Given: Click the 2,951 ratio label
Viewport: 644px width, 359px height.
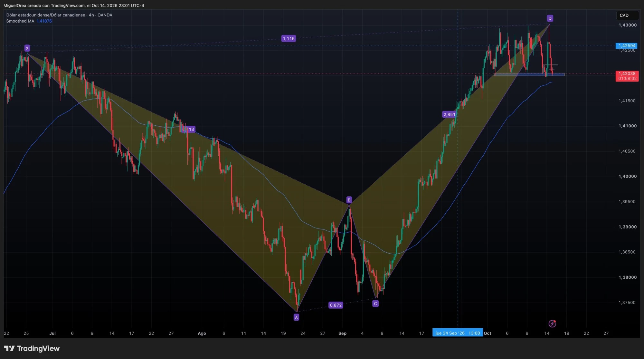Looking at the screenshot, I should (449, 114).
